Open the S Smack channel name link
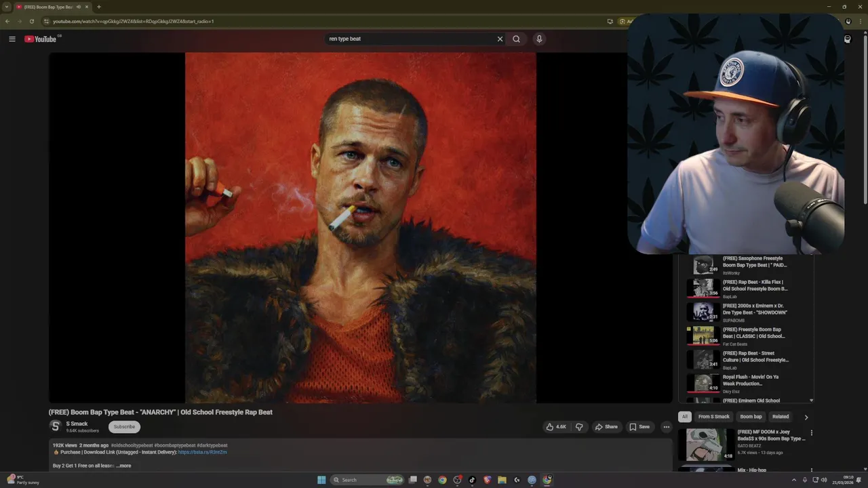868x488 pixels. pyautogui.click(x=77, y=424)
